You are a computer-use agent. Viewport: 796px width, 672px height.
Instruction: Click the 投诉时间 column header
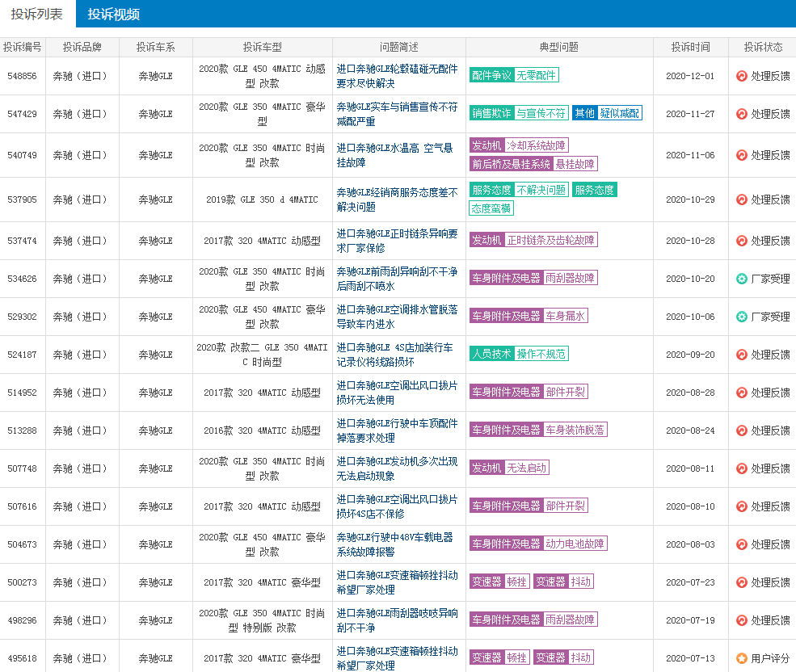point(690,47)
